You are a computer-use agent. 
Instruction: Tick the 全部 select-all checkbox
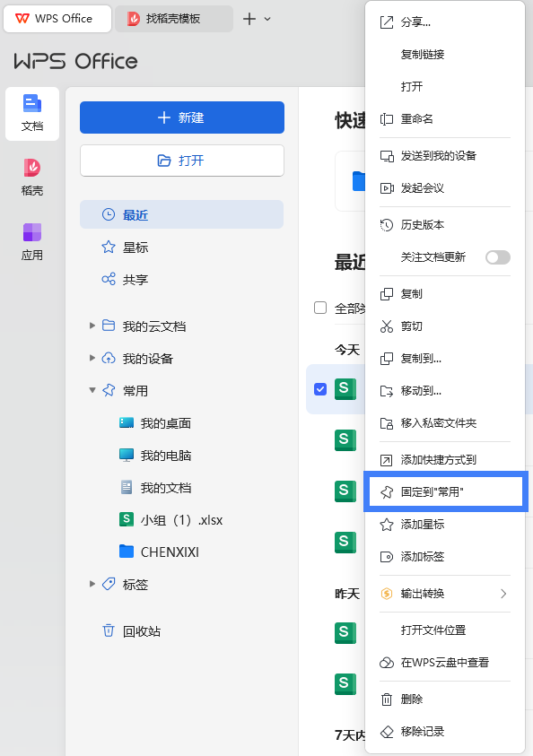coord(320,308)
